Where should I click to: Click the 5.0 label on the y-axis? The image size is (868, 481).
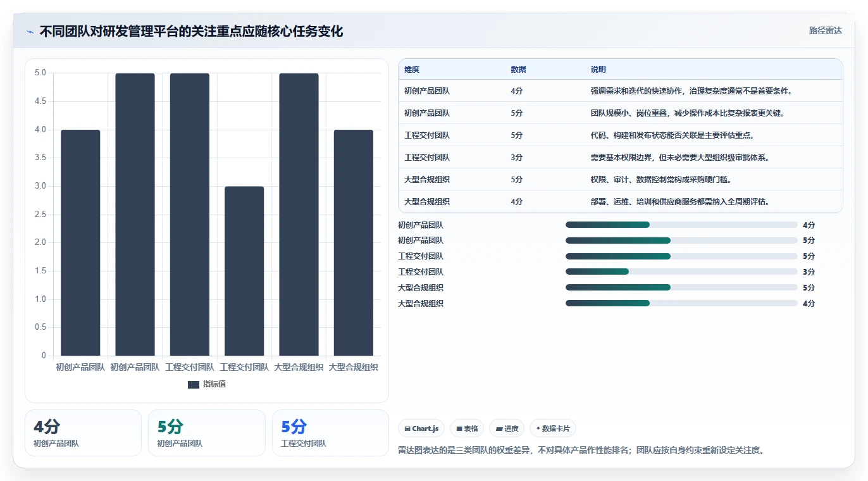coord(40,73)
